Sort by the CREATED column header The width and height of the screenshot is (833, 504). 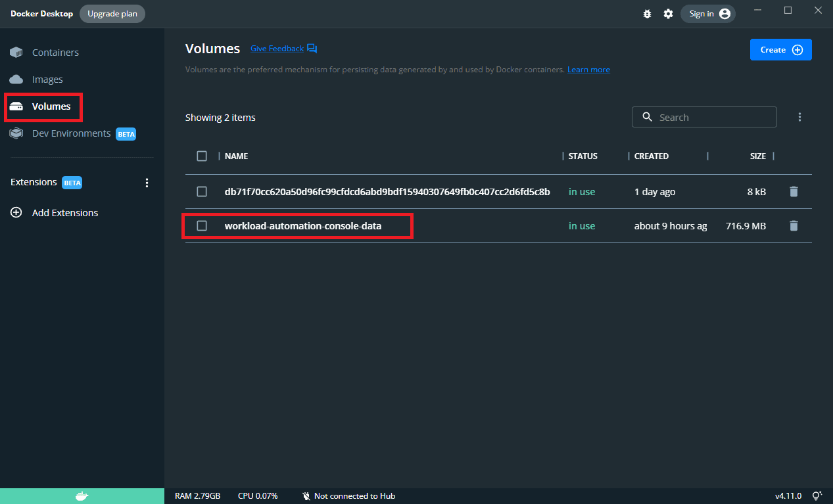tap(652, 156)
